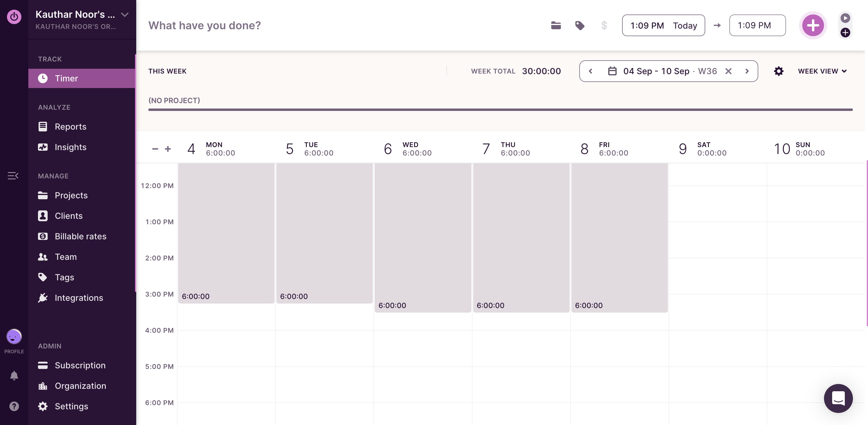Open the Insights menu item
This screenshot has height=425, width=868.
tap(71, 147)
